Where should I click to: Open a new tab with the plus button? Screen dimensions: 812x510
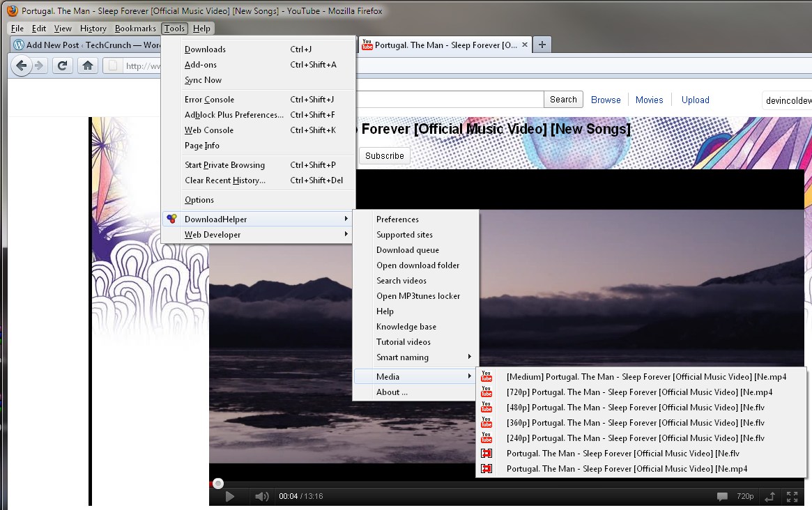pos(542,45)
